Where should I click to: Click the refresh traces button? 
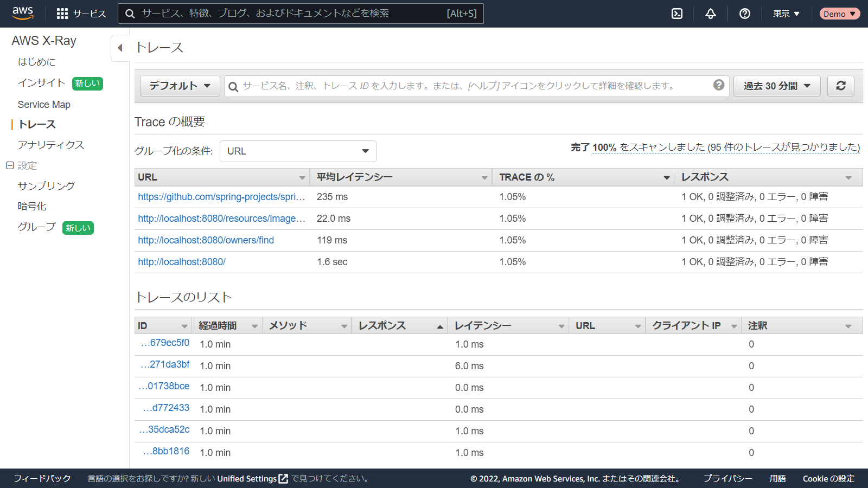[841, 86]
